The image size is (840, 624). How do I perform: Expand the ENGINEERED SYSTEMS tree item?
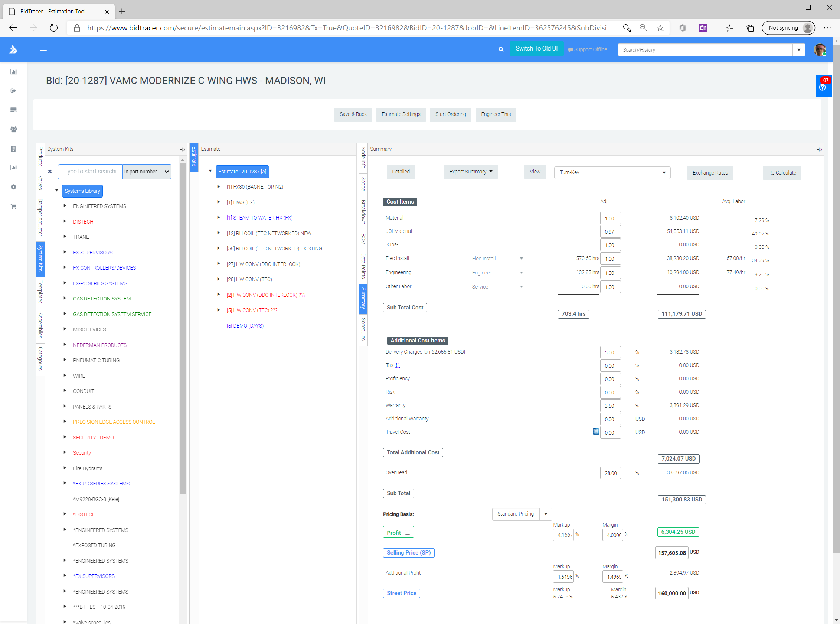pos(63,206)
